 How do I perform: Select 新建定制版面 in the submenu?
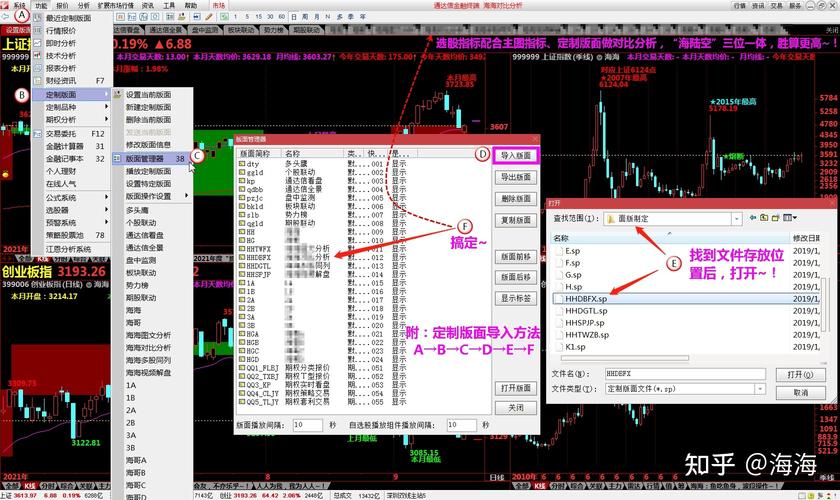click(x=152, y=107)
